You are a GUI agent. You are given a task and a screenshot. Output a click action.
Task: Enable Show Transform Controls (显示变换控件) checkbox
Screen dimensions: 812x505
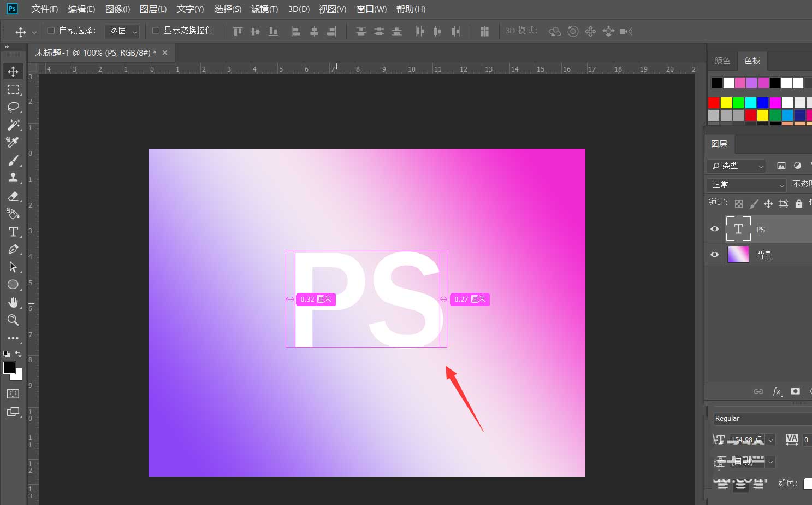coord(156,31)
